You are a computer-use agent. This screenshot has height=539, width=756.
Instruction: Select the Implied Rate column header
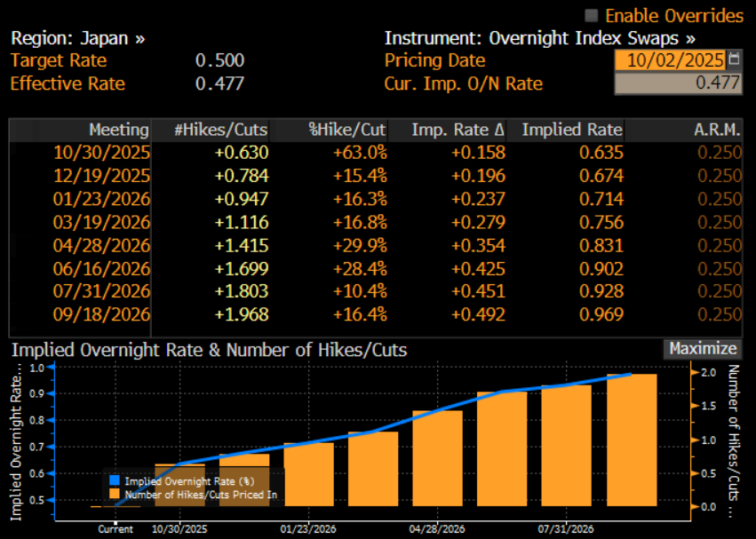572,130
